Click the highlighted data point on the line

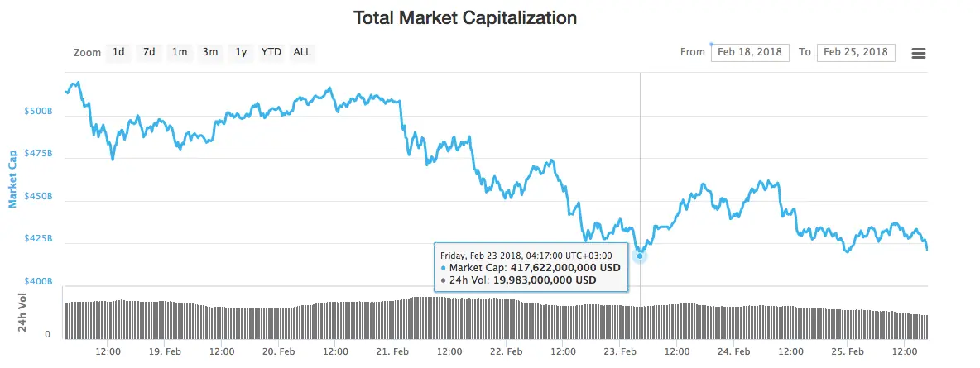639,256
